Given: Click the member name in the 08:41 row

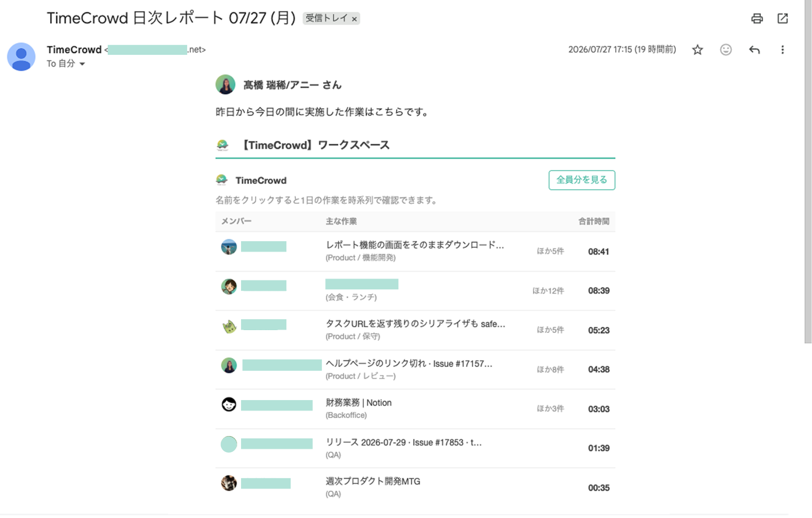Looking at the screenshot, I should click(x=264, y=246).
